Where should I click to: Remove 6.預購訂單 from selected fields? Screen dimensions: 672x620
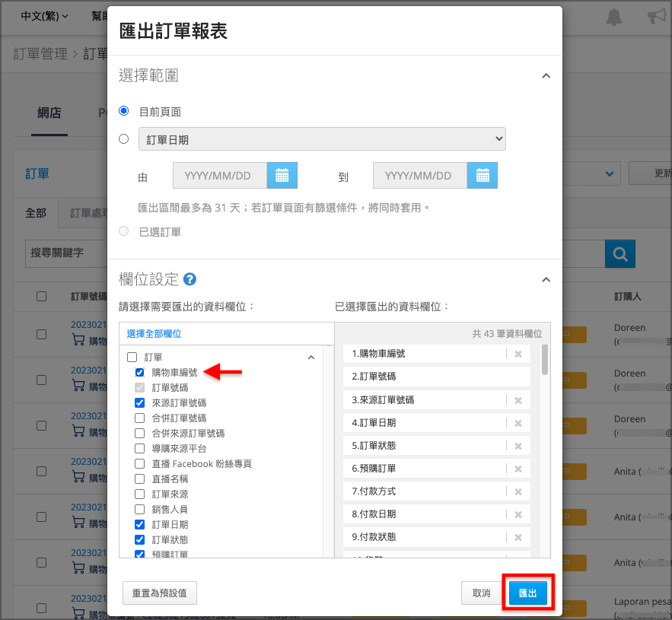[518, 469]
